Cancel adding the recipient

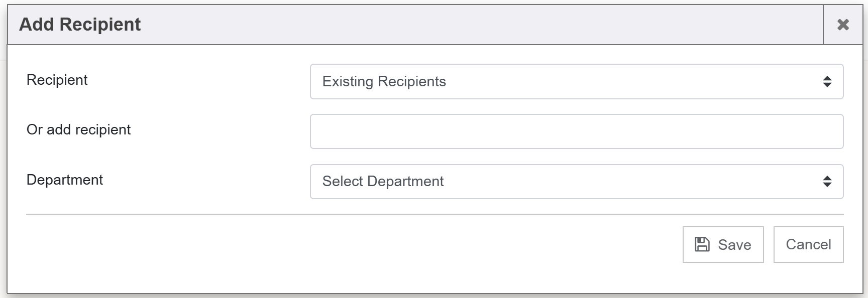point(808,244)
